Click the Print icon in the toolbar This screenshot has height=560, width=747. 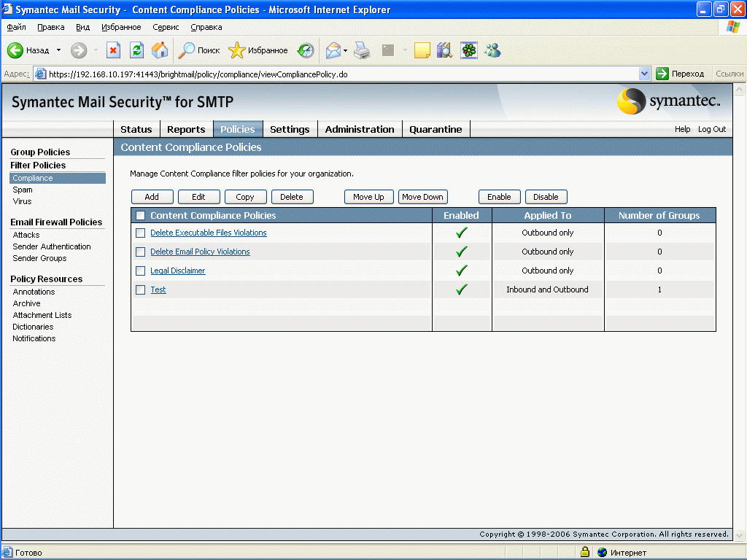pos(363,50)
